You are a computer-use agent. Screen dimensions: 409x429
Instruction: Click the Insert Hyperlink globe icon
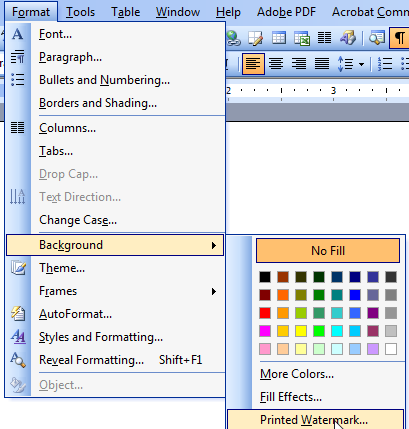(234, 38)
